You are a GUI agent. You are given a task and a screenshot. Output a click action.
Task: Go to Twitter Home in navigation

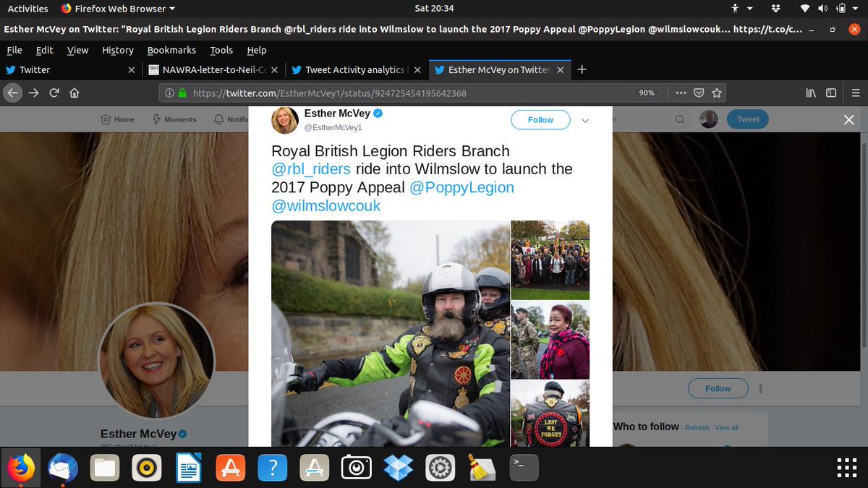(x=118, y=119)
